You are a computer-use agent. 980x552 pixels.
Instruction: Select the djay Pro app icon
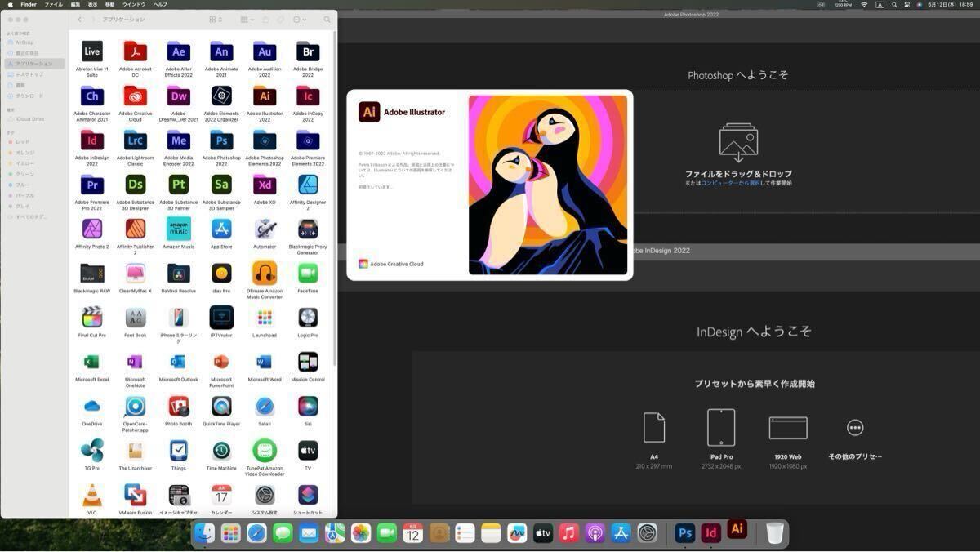tap(221, 273)
